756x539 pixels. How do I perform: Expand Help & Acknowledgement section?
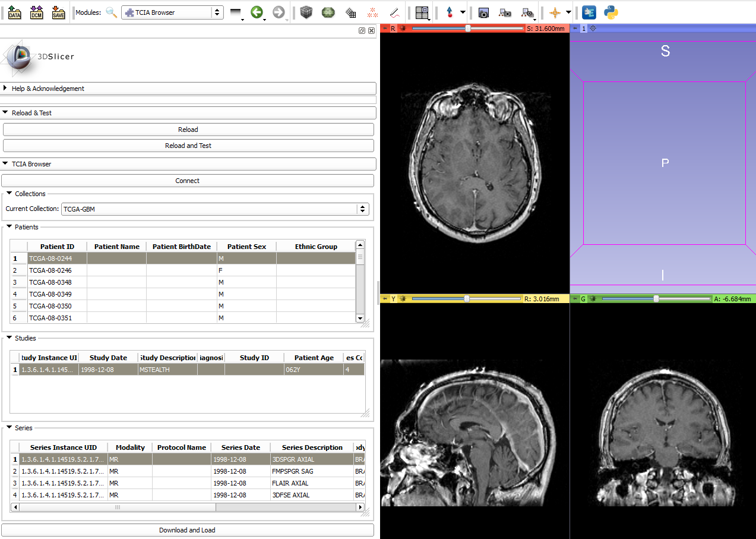(x=48, y=89)
